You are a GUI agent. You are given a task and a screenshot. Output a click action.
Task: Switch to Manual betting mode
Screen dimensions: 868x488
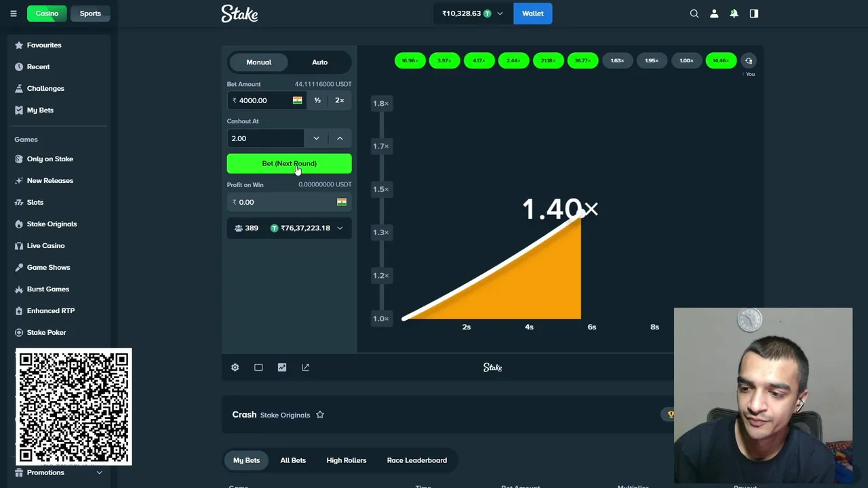point(258,62)
